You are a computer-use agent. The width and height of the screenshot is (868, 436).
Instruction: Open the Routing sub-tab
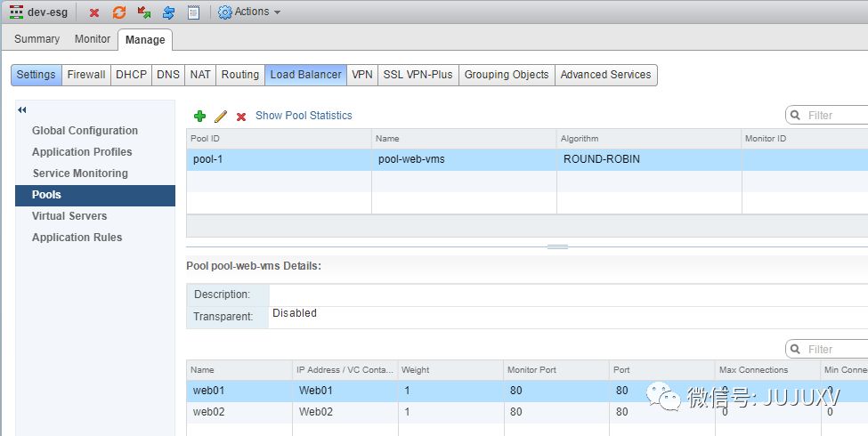(x=240, y=75)
